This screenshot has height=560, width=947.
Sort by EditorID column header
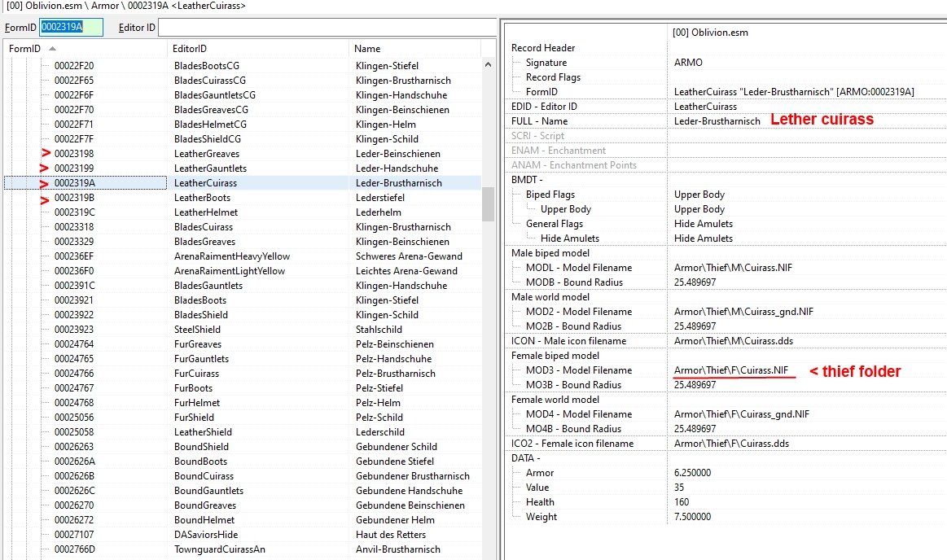[x=258, y=49]
